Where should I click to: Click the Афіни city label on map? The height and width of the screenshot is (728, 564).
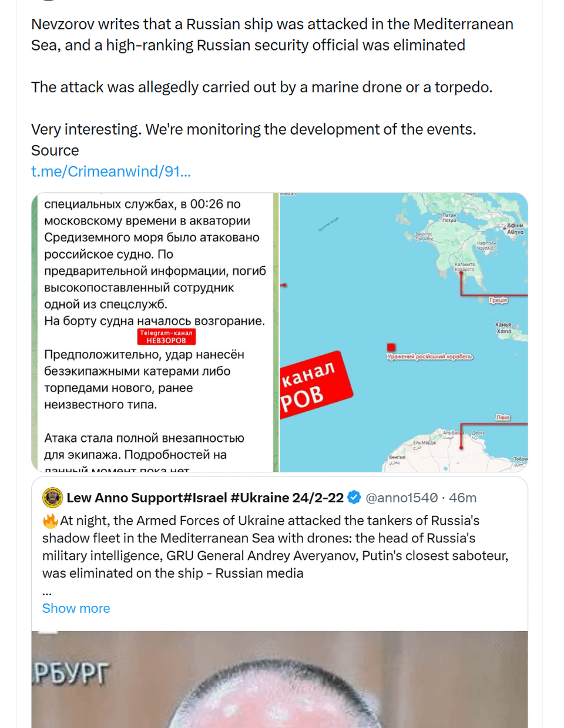(x=515, y=226)
